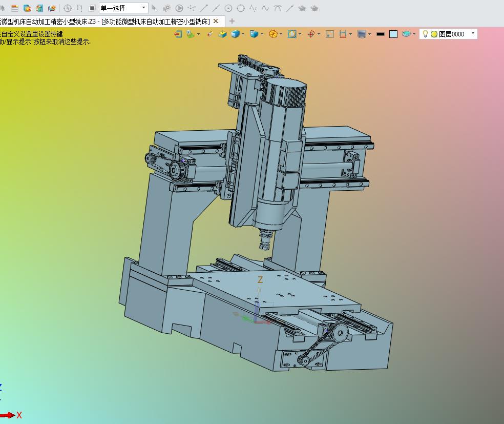Close the 多功能微型机床 document tab
The image size is (504, 424).
pyautogui.click(x=216, y=21)
